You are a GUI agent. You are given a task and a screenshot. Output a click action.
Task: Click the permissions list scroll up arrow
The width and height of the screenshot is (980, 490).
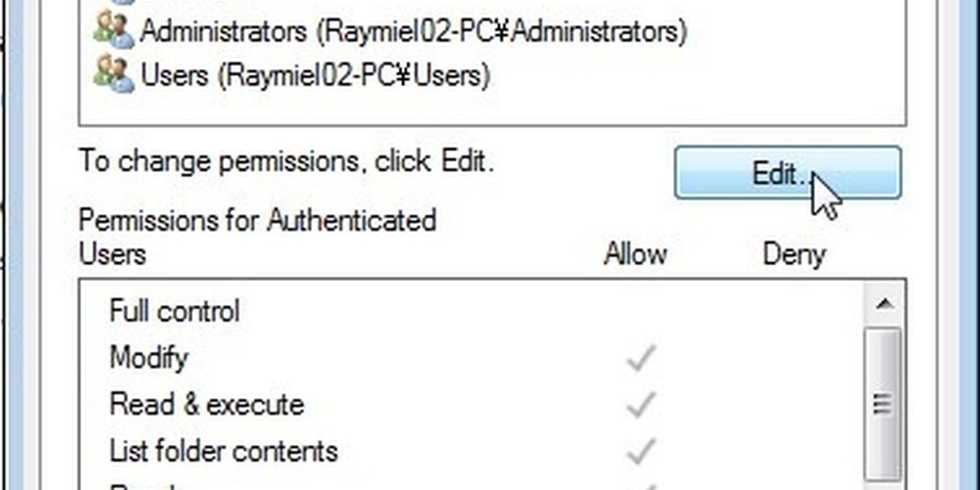[x=885, y=304]
